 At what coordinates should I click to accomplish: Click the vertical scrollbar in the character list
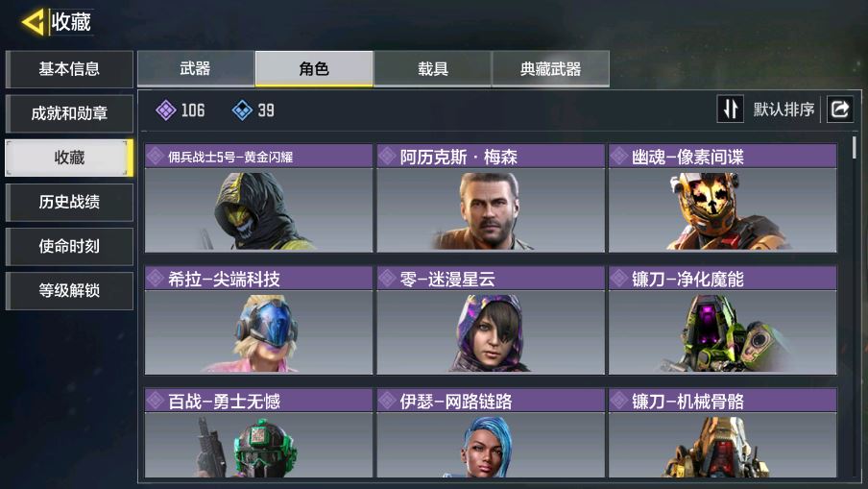[x=855, y=148]
